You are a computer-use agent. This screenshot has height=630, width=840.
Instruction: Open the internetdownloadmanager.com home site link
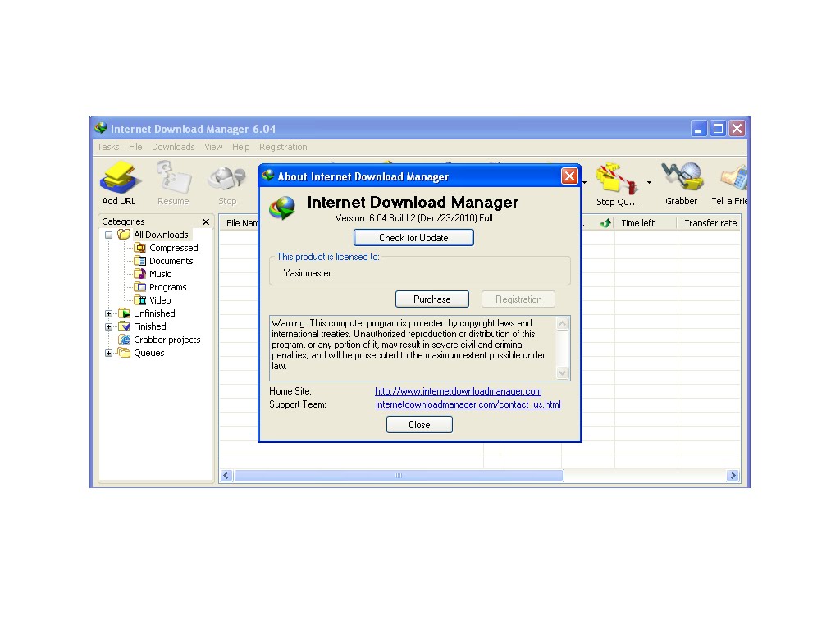(x=458, y=391)
